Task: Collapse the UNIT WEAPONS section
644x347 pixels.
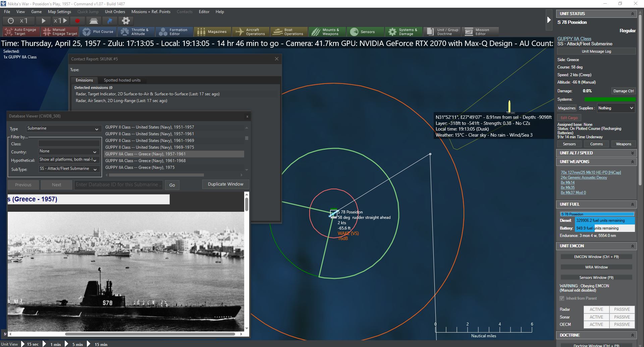Action: point(632,162)
